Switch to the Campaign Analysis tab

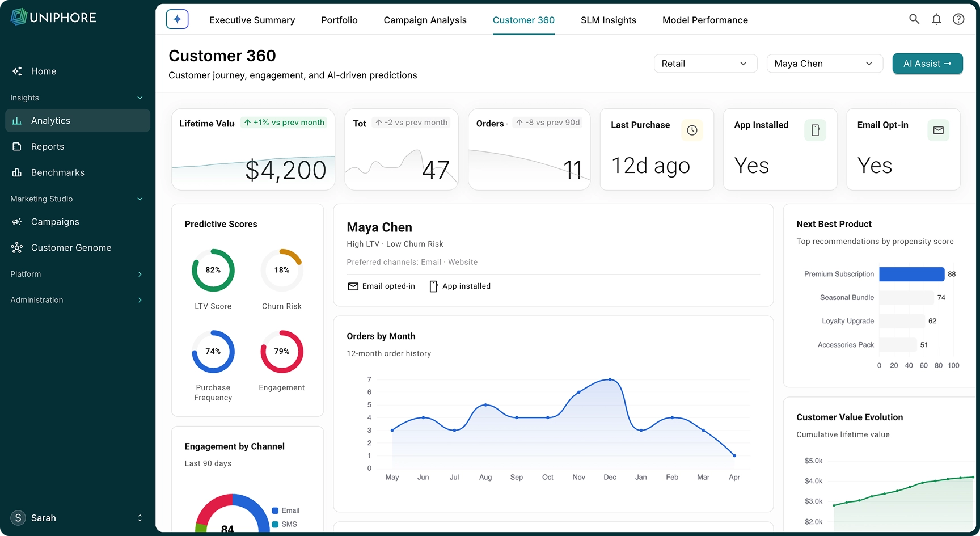coord(425,20)
